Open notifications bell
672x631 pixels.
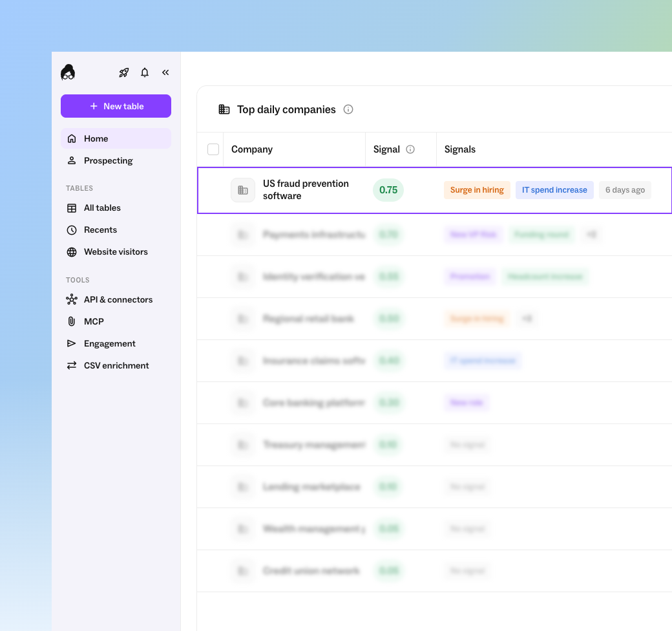[x=145, y=72]
